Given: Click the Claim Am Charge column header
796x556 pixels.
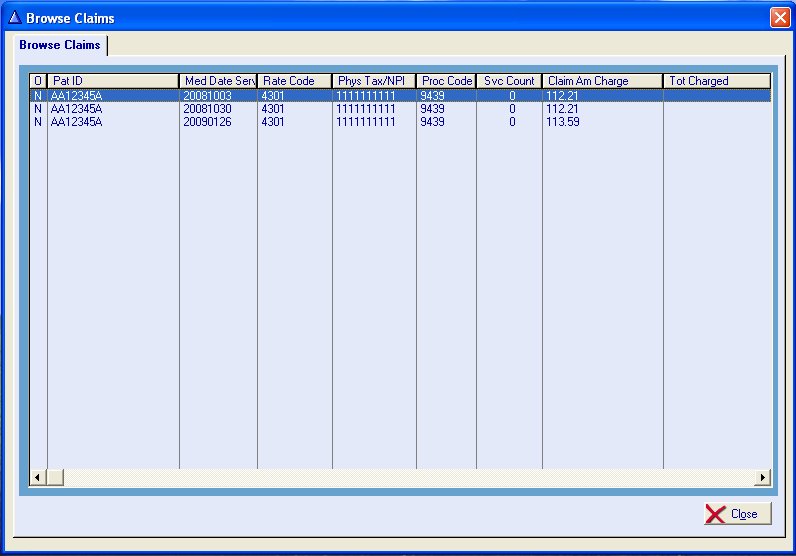Looking at the screenshot, I should point(603,81).
